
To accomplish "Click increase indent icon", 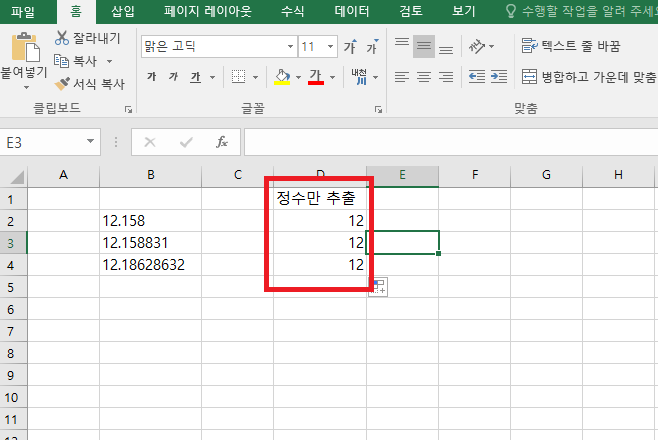I will coord(499,77).
